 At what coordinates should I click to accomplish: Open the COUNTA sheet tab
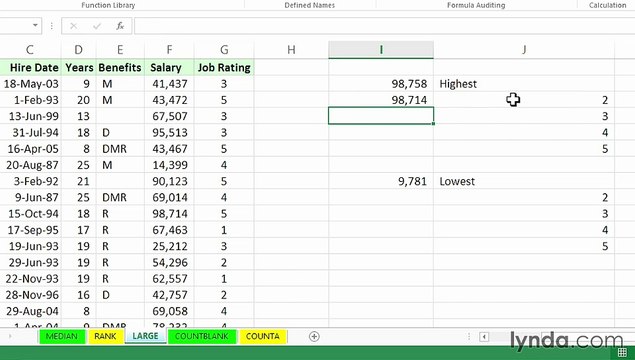click(262, 336)
